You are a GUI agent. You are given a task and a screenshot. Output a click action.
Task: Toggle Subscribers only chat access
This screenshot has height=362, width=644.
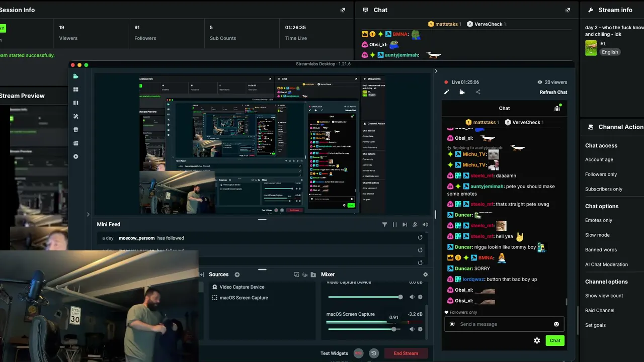point(604,189)
